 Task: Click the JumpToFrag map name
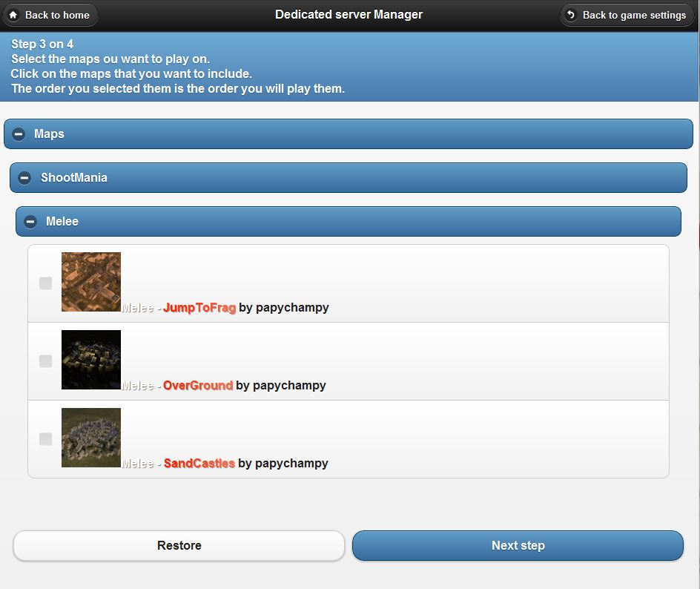tap(199, 308)
